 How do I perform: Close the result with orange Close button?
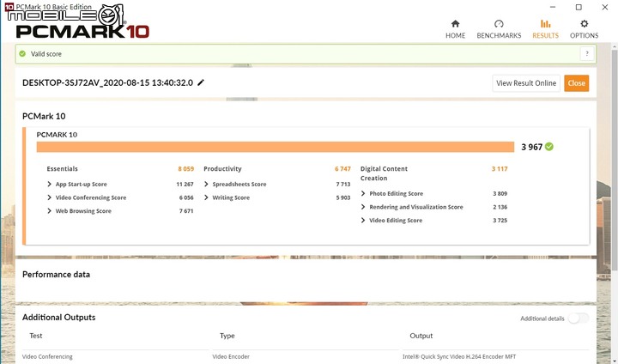click(x=576, y=83)
